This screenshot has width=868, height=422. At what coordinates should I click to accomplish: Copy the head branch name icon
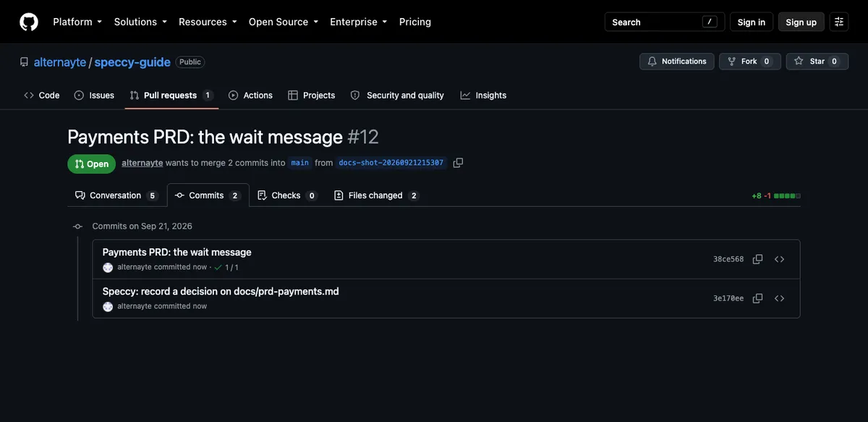tap(458, 163)
